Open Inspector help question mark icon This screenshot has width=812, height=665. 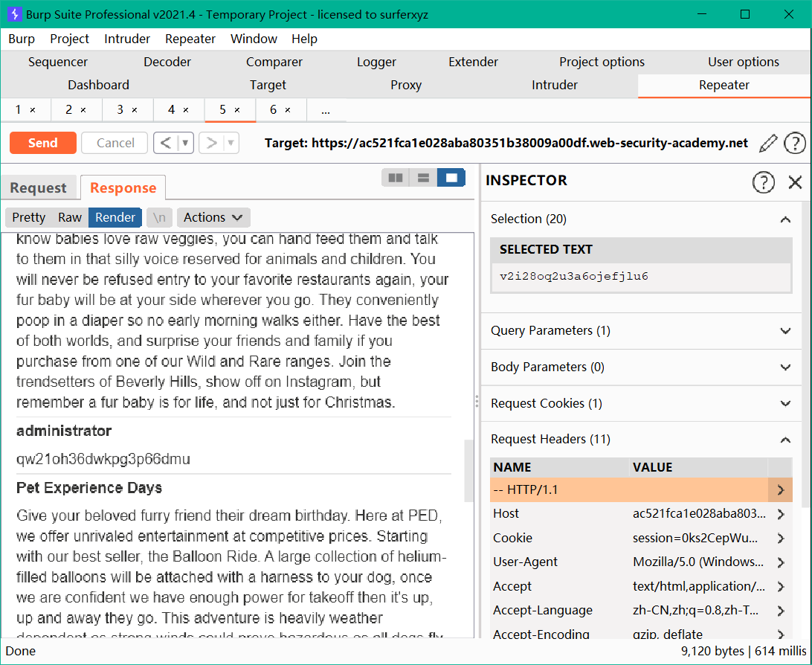(x=764, y=181)
